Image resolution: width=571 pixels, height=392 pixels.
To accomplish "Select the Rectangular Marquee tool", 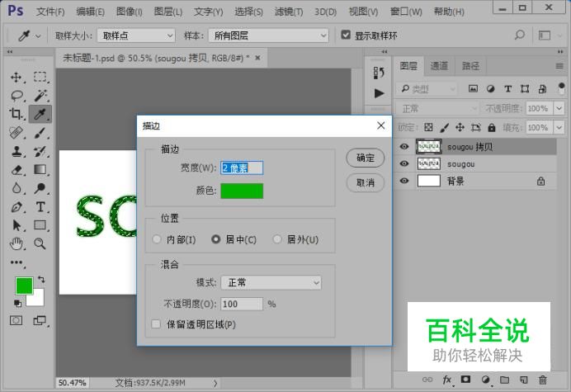I will (x=40, y=78).
